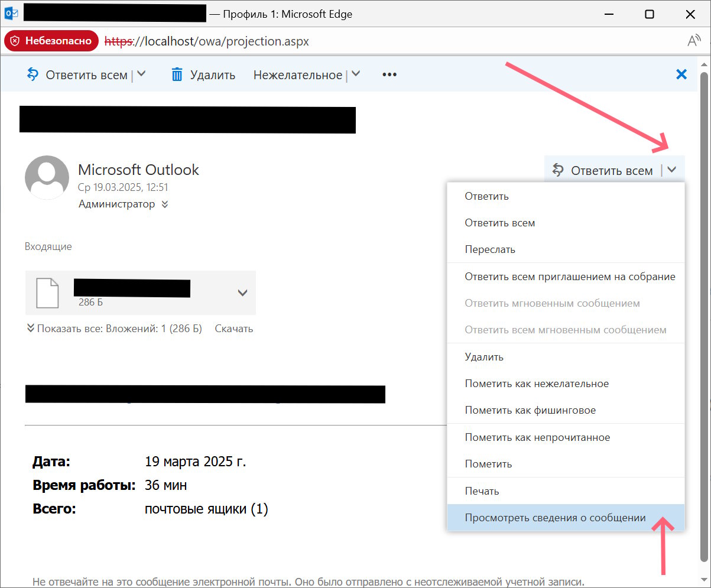Click the reply-all arrow icon in top toolbar
711x588 pixels.
tap(33, 75)
